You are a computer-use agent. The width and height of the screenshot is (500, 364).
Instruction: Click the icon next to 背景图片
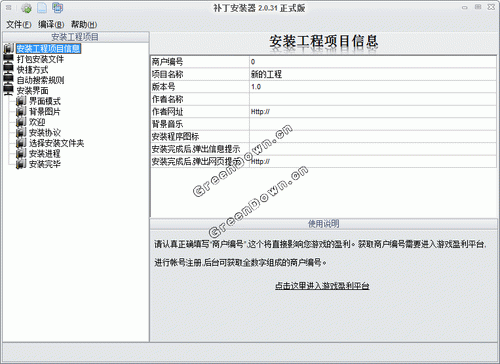[21, 111]
